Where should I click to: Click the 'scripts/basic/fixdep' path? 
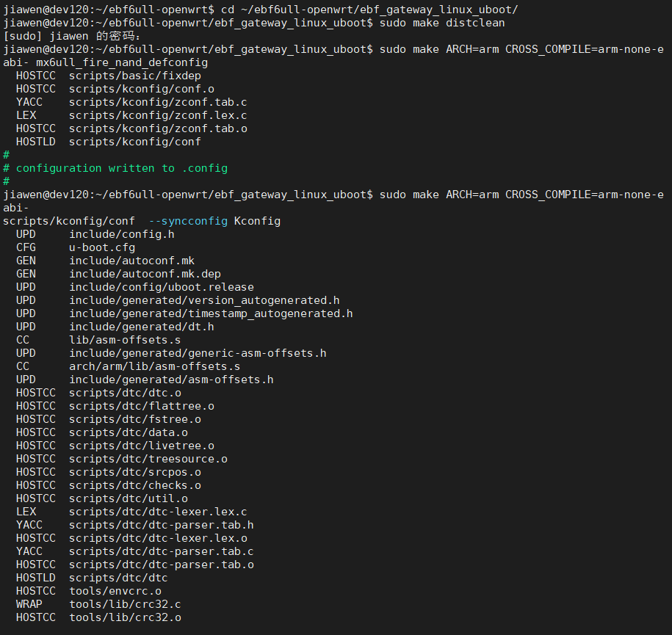point(135,76)
